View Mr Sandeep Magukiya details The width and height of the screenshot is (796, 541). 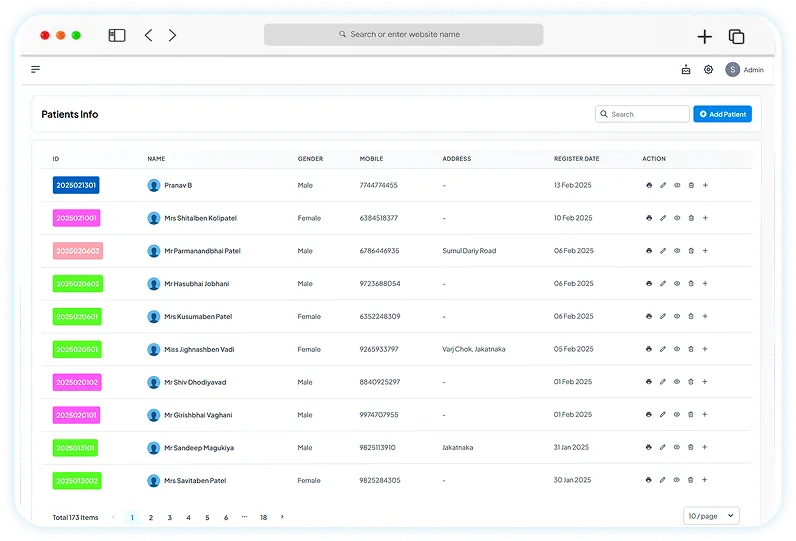tap(677, 447)
